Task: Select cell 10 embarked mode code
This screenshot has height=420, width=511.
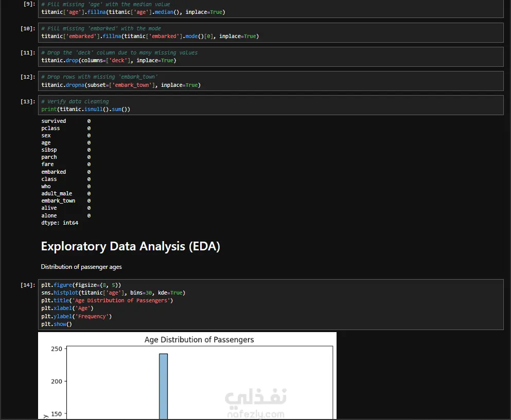Action: (271, 32)
